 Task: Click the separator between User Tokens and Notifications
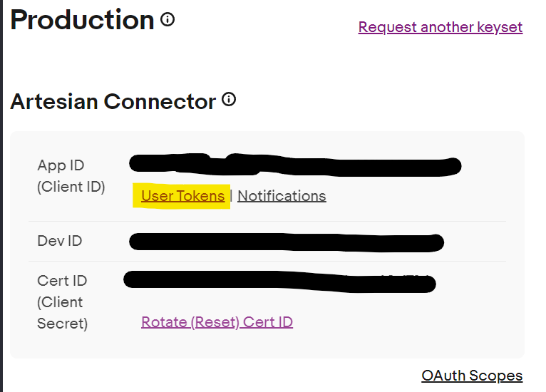coord(231,196)
